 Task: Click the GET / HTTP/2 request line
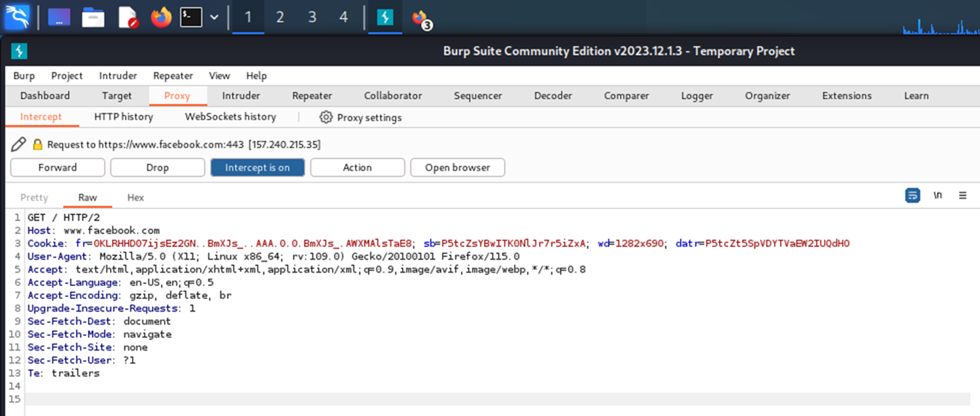click(64, 217)
